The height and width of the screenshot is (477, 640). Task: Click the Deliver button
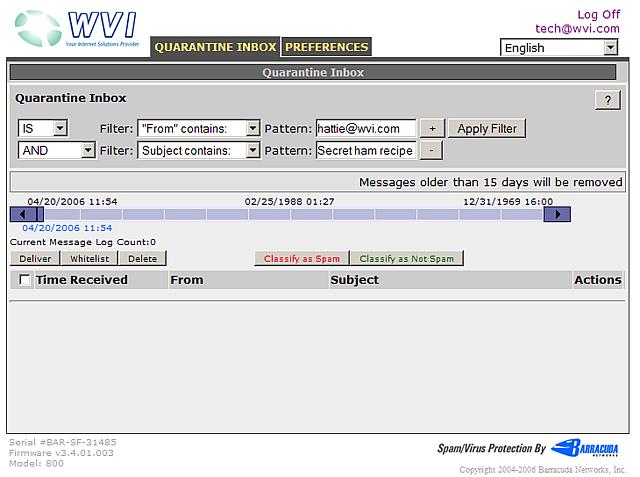tap(35, 259)
